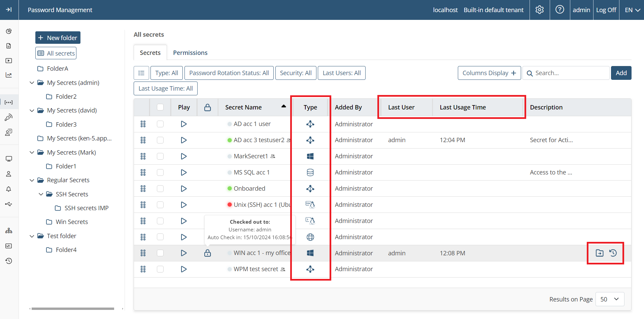Click the Add button

click(621, 73)
